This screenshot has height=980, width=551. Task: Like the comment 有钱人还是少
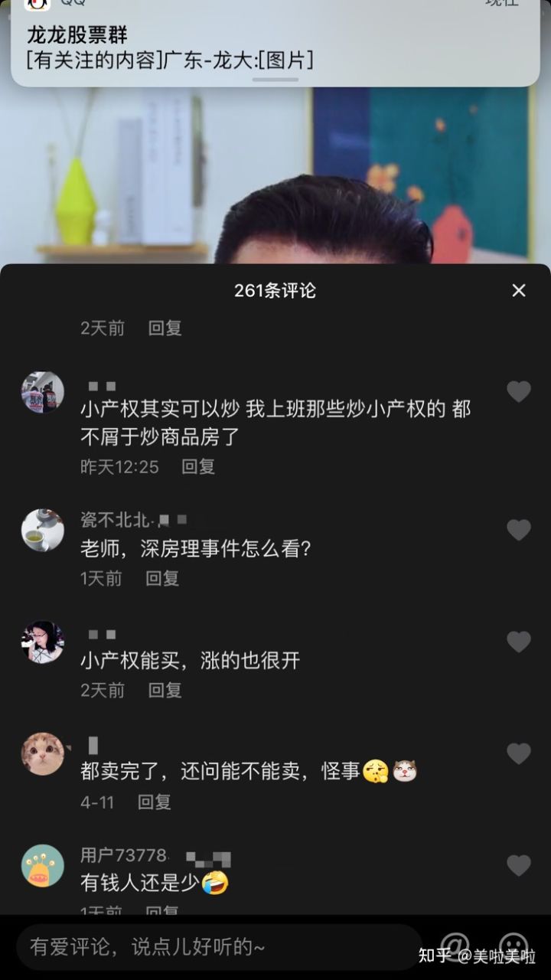[519, 865]
